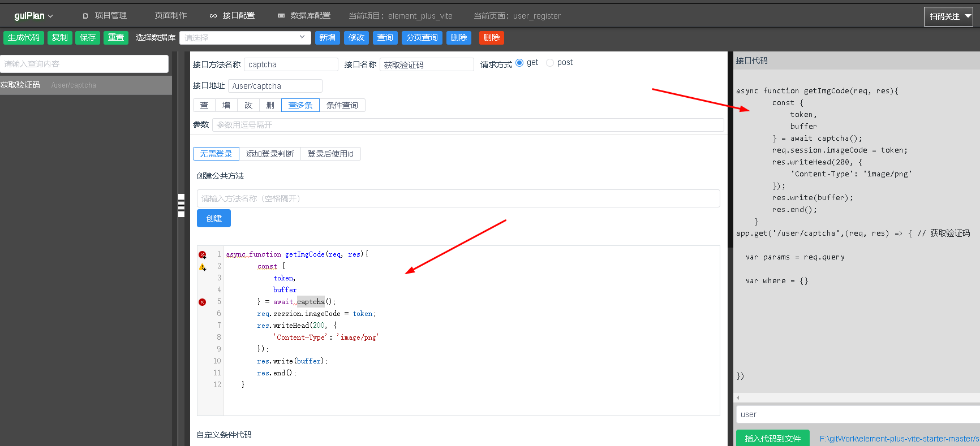Click the blue 修改 button
This screenshot has width=980, height=446.
pos(356,37)
